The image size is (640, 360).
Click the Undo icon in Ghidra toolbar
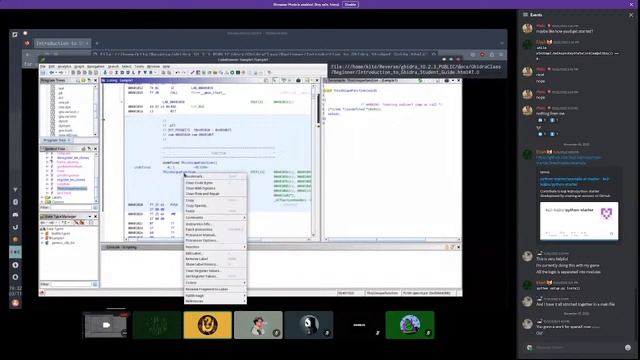click(178, 73)
